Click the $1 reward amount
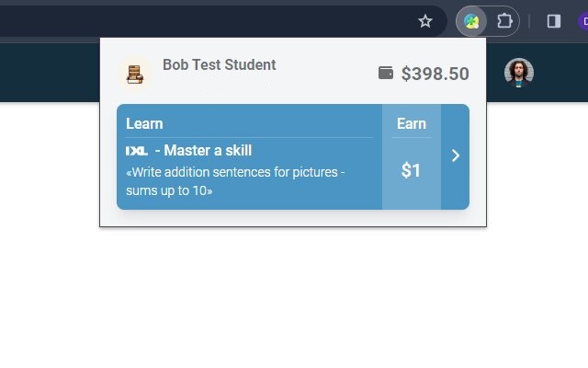This screenshot has height=368, width=588. click(x=411, y=170)
